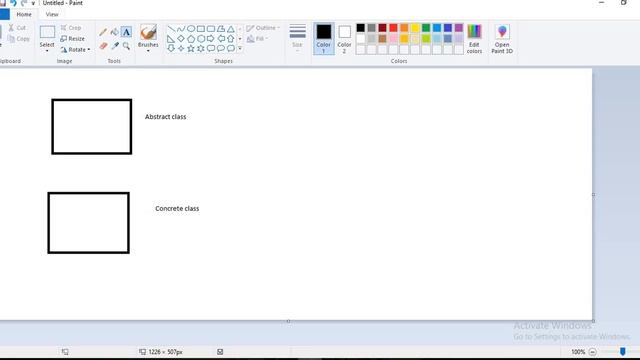
Task: Choose the Up arrow shape
Action: 231,39
